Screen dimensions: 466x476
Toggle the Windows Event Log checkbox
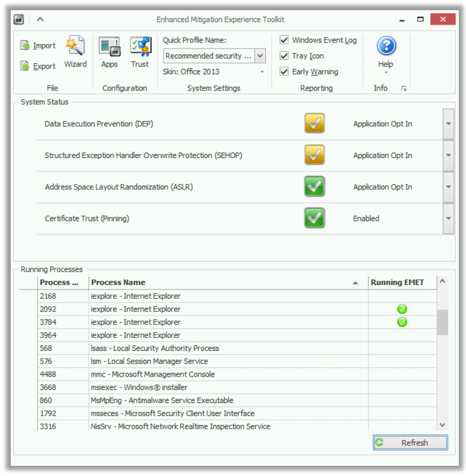point(284,40)
